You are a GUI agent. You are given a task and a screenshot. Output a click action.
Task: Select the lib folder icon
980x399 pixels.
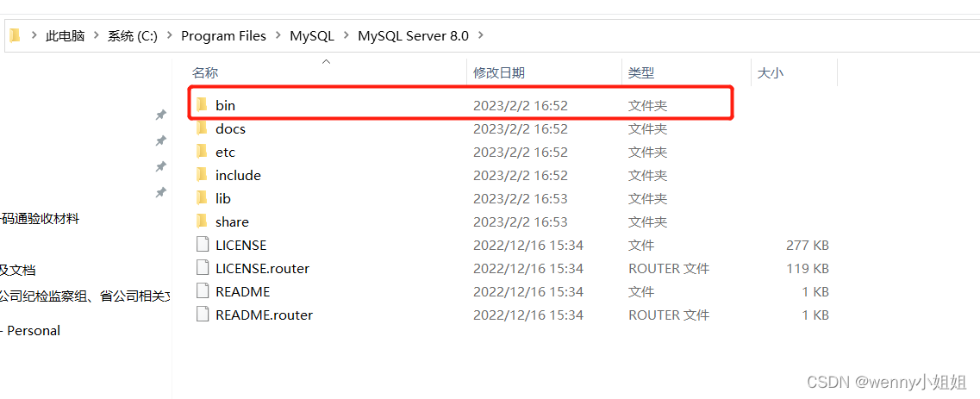point(201,198)
